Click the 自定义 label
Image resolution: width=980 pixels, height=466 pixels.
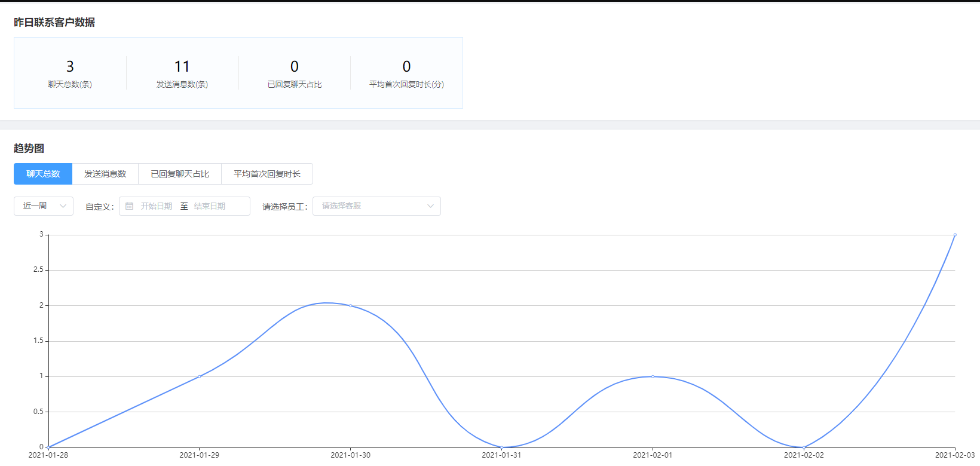click(100, 207)
